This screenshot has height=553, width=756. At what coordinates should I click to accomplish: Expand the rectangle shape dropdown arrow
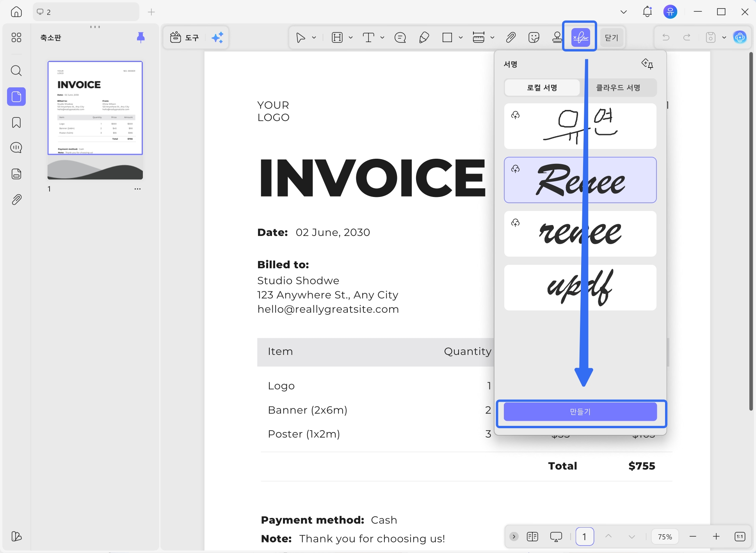point(461,37)
